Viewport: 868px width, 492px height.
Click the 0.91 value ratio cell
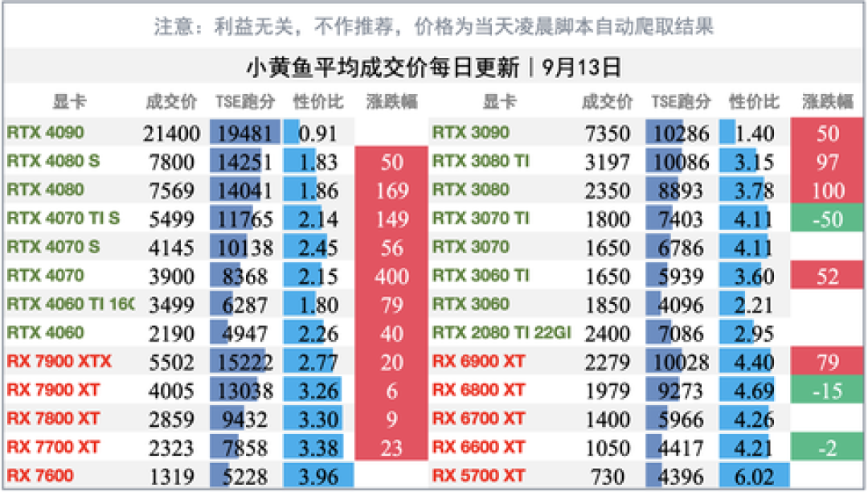[317, 133]
